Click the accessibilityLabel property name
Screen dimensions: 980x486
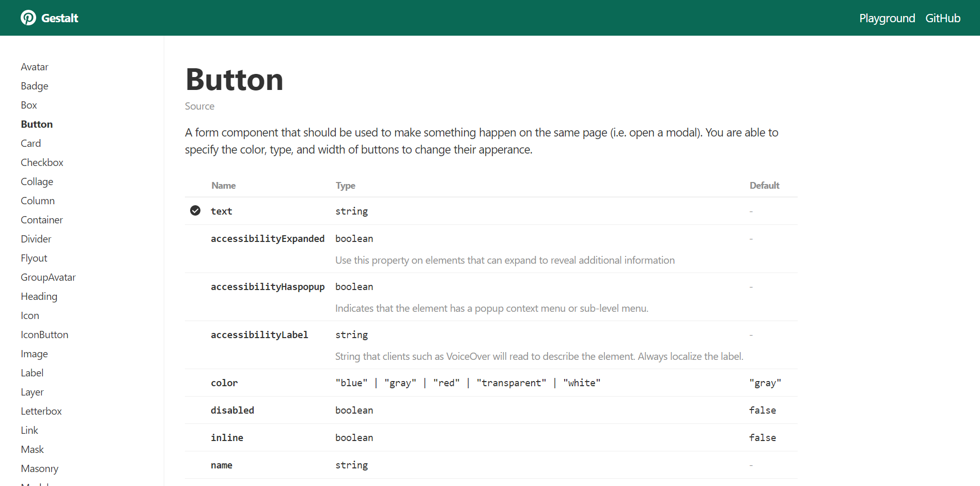point(259,335)
